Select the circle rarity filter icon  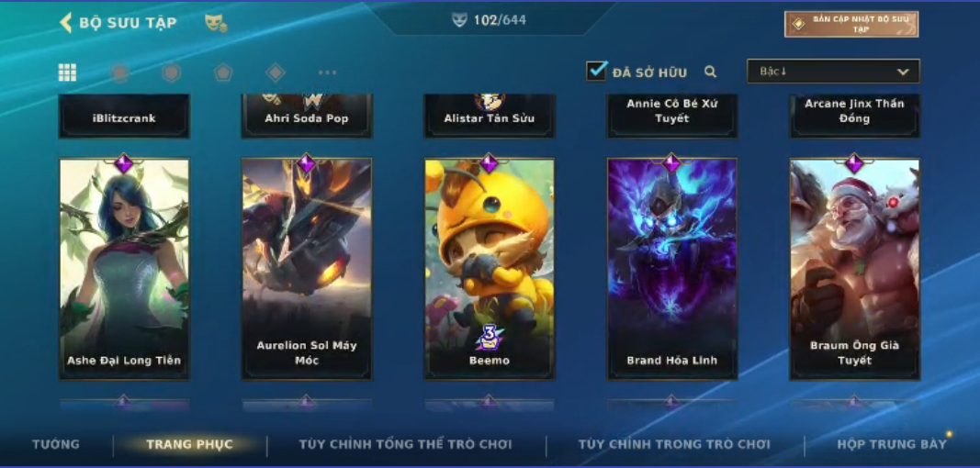coord(120,73)
